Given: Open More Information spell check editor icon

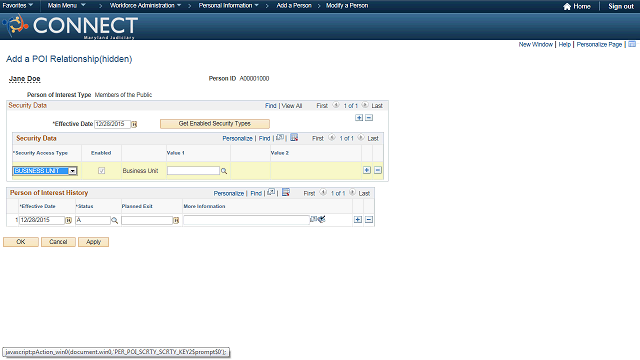Looking at the screenshot, I should [x=322, y=219].
